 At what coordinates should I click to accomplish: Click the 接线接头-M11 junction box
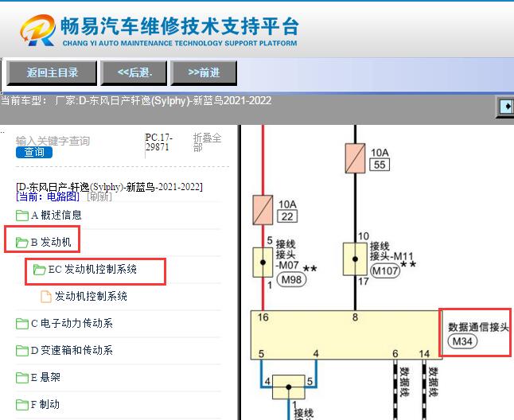[x=355, y=259]
